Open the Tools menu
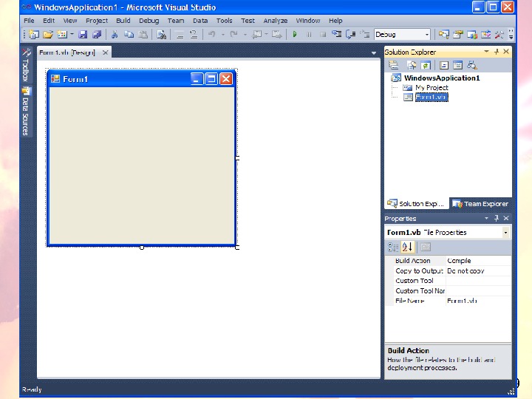The height and width of the screenshot is (399, 532). (225, 21)
